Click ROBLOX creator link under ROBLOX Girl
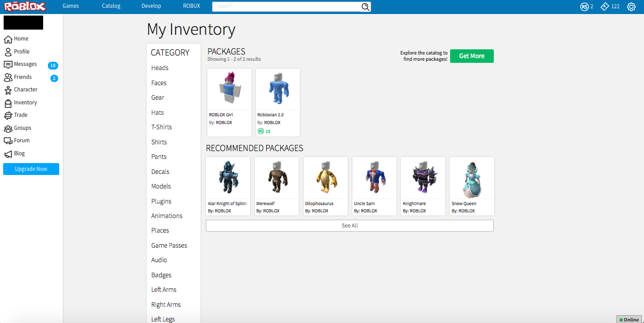The height and width of the screenshot is (323, 644). click(224, 123)
